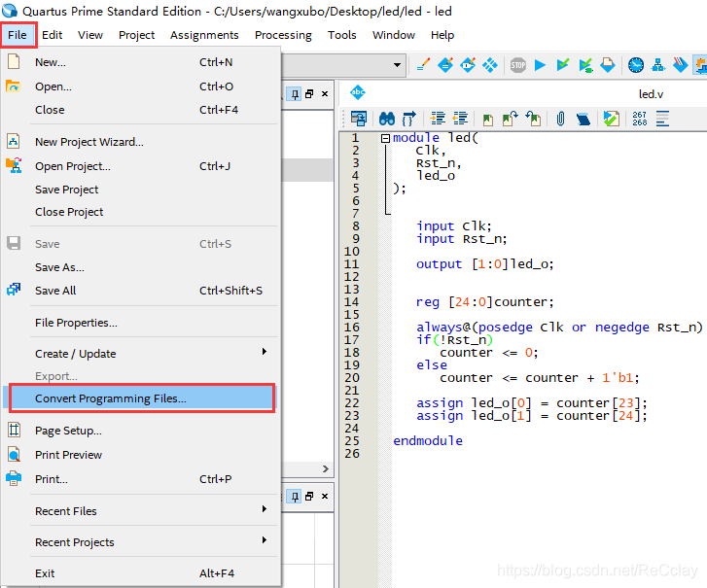The image size is (707, 588).
Task: Choose Save As... in File menu
Action: point(141,267)
